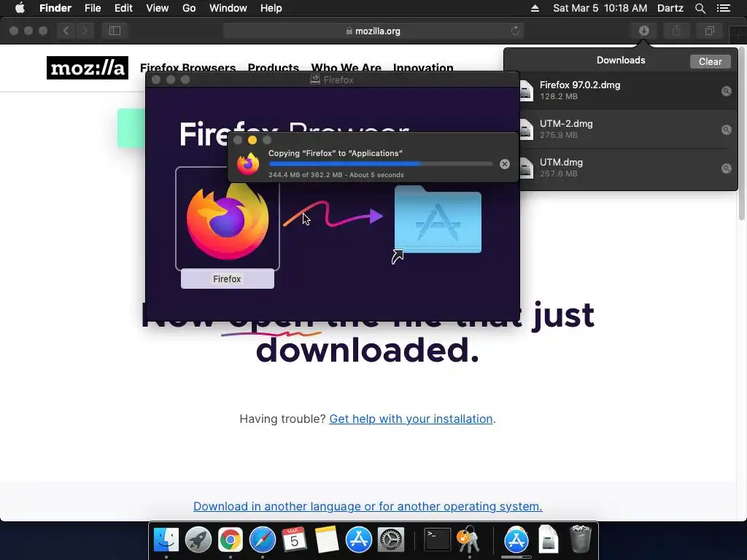The width and height of the screenshot is (747, 560).
Task: Click the mozilla logo
Action: [88, 68]
